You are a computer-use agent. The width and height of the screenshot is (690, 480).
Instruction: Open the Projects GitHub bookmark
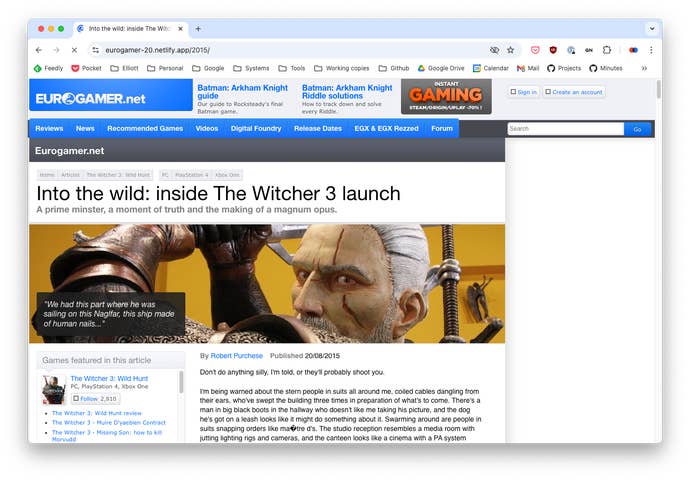(564, 68)
